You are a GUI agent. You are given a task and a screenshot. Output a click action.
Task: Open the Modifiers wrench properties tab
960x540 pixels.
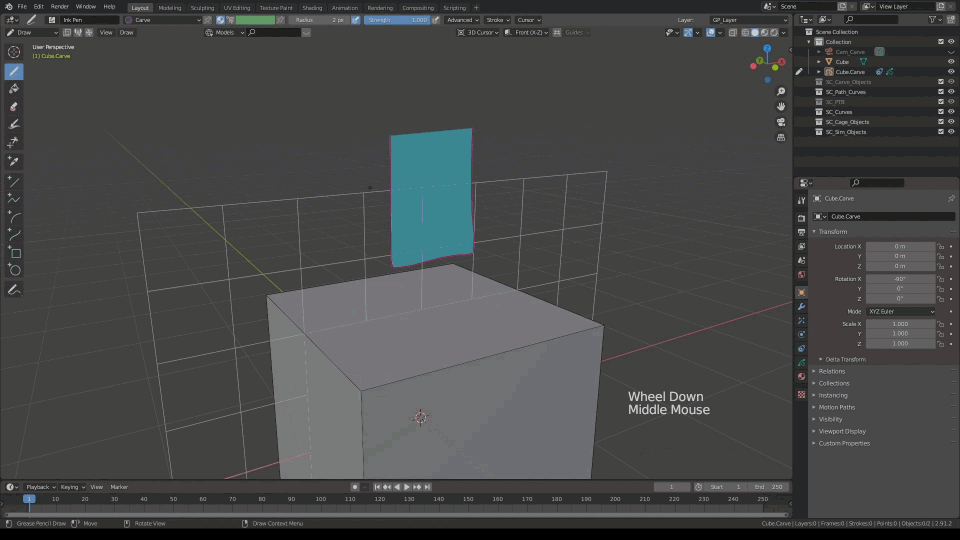click(801, 306)
